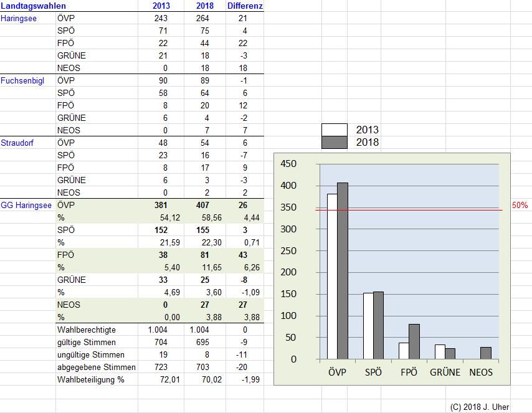Click the (C) 2018 J. Uher copyright text
Image resolution: width=532 pixels, height=413 pixels.
tap(479, 407)
